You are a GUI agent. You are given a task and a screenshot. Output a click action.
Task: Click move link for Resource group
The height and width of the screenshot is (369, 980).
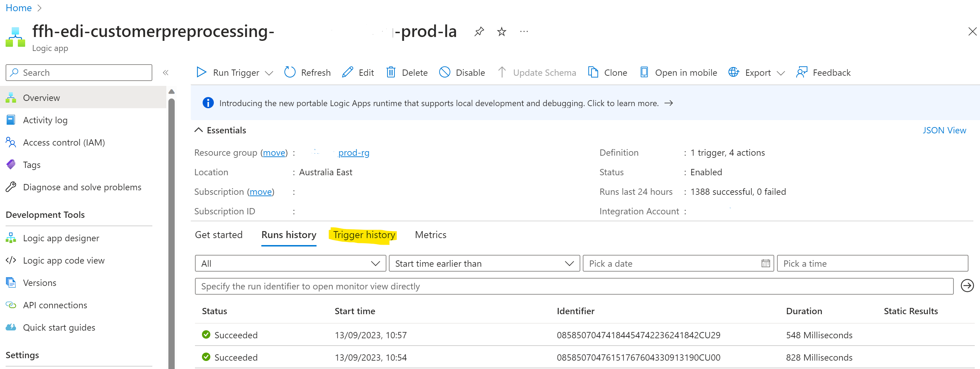(x=274, y=153)
